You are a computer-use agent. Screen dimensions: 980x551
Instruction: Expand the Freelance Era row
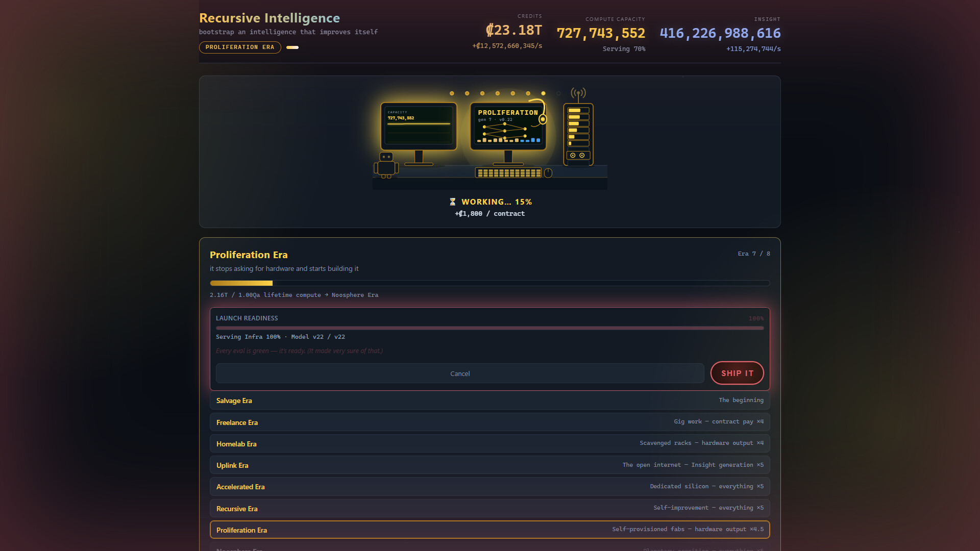490,422
